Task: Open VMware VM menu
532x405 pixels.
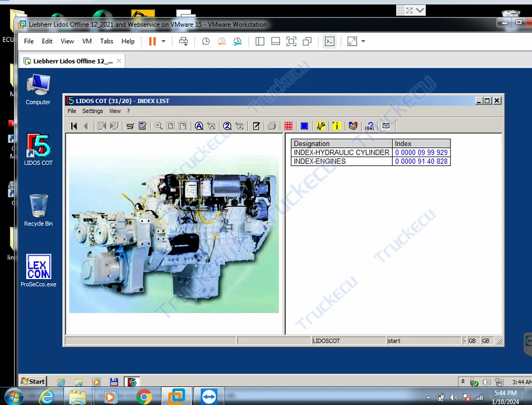Action: pos(87,41)
